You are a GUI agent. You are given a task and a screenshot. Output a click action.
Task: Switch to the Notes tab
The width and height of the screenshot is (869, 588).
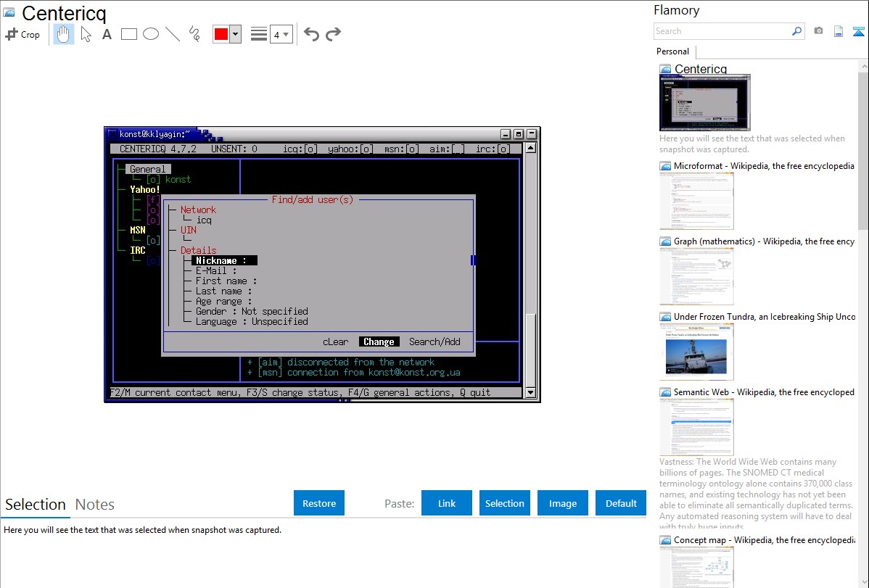pyautogui.click(x=95, y=505)
